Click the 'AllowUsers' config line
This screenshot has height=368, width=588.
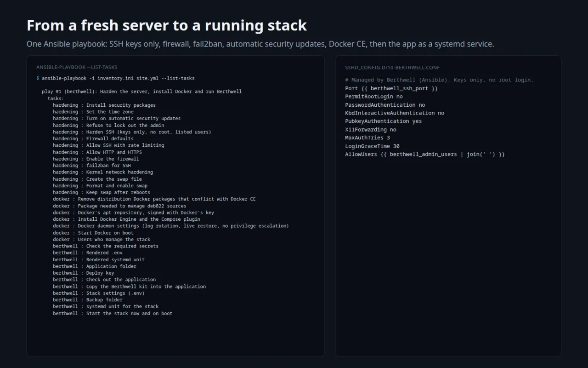425,155
